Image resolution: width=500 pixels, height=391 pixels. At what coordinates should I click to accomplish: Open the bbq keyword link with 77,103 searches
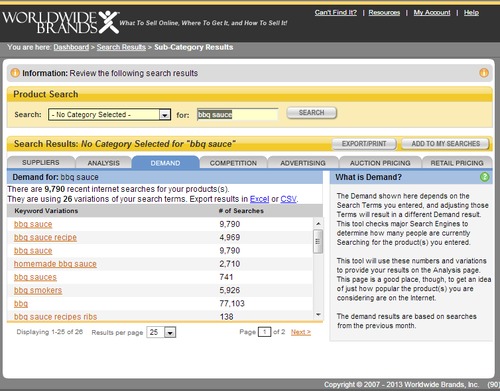pos(21,304)
